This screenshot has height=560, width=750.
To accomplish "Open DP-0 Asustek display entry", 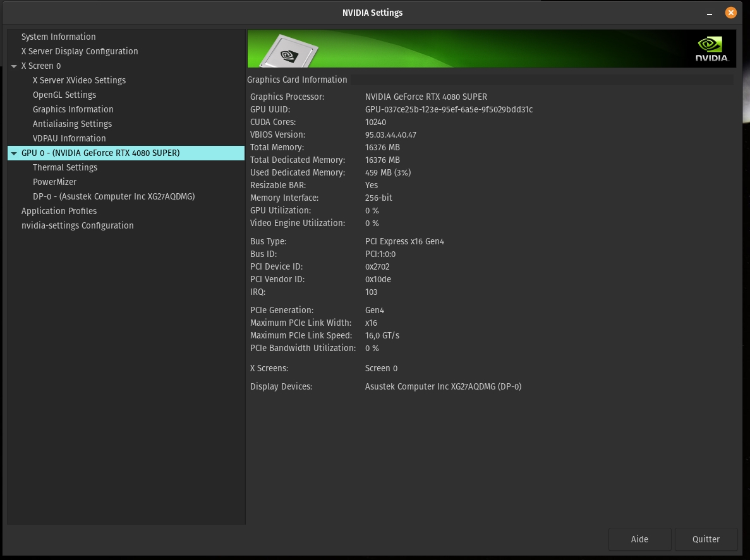I will (x=114, y=196).
